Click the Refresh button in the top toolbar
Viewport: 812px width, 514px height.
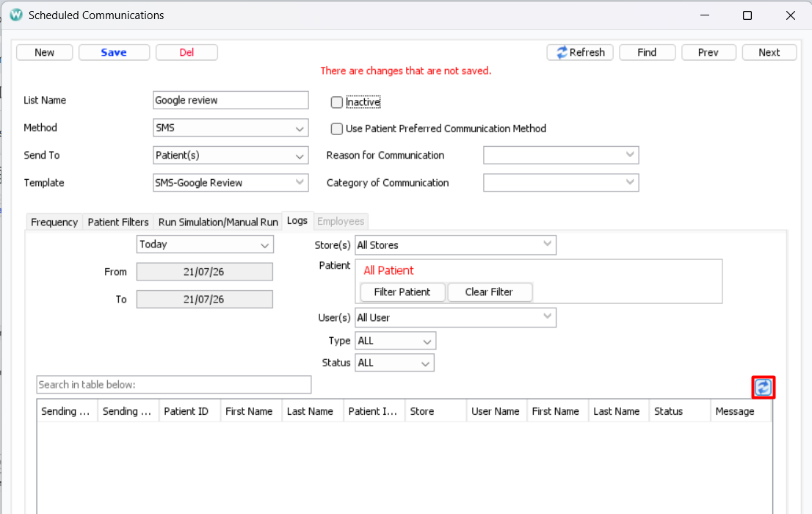point(580,52)
